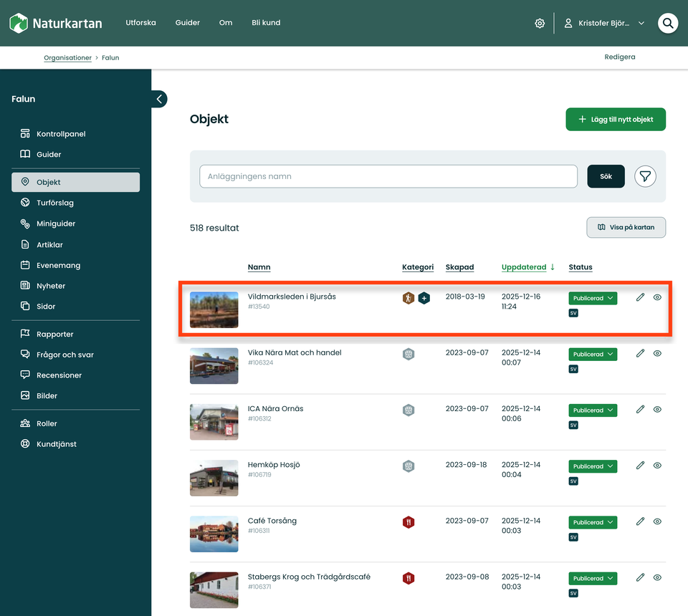Open settings gear icon in header
This screenshot has width=688, height=616.
coord(540,23)
